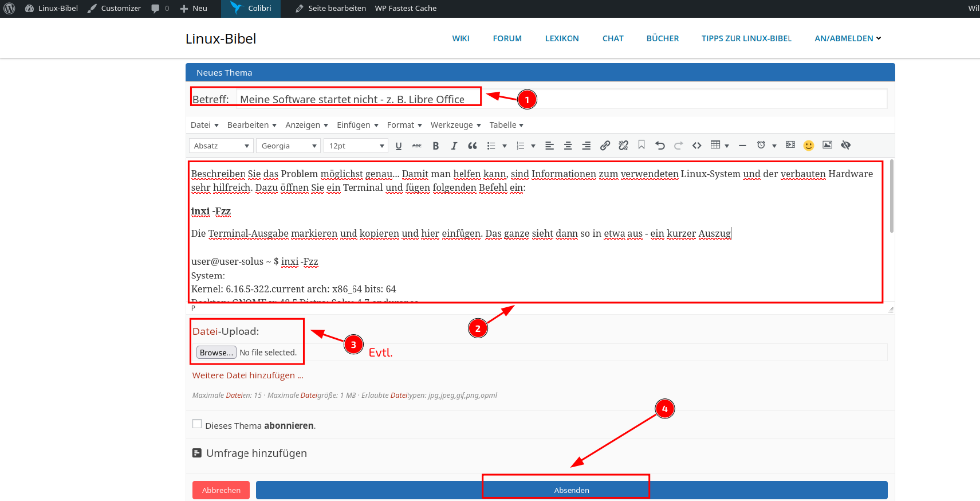
Task: Toggle bold formatting in editor toolbar
Action: pyautogui.click(x=436, y=146)
